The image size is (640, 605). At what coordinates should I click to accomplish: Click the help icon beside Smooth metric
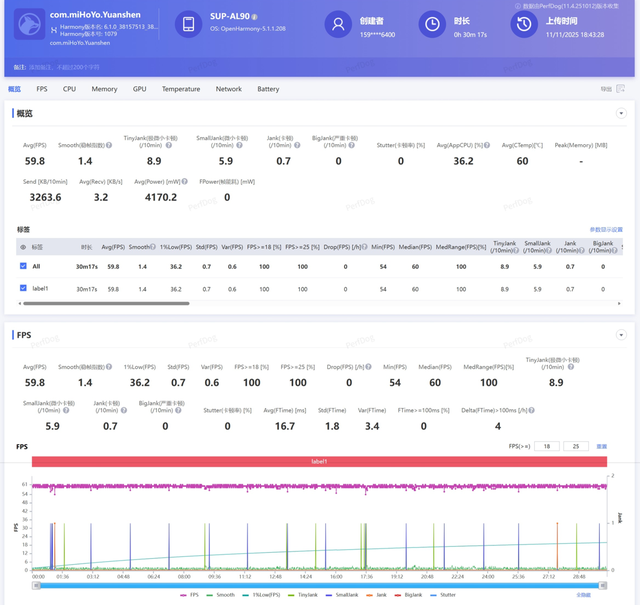(110, 145)
